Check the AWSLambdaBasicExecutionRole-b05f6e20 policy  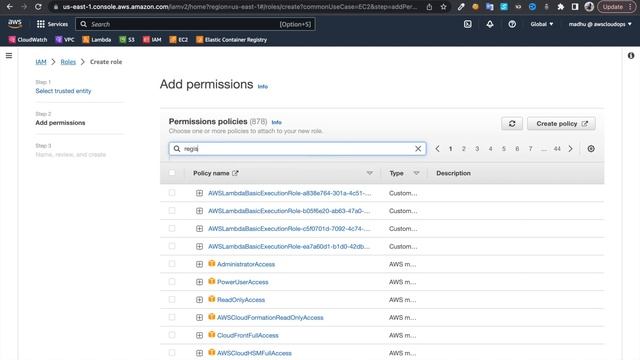point(172,211)
